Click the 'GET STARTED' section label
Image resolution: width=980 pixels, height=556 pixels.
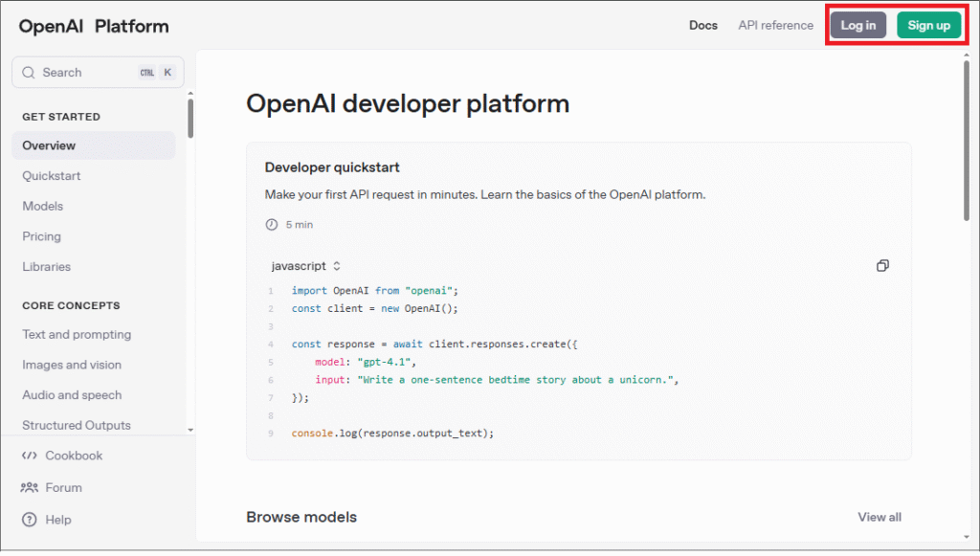click(x=61, y=117)
